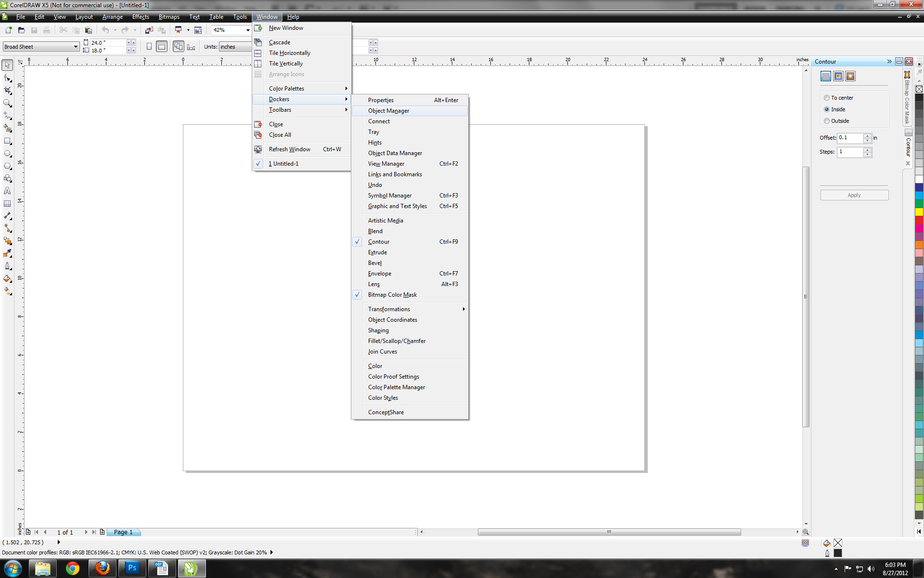Open the Bitmaps menu
The width and height of the screenshot is (924, 578).
pos(169,17)
